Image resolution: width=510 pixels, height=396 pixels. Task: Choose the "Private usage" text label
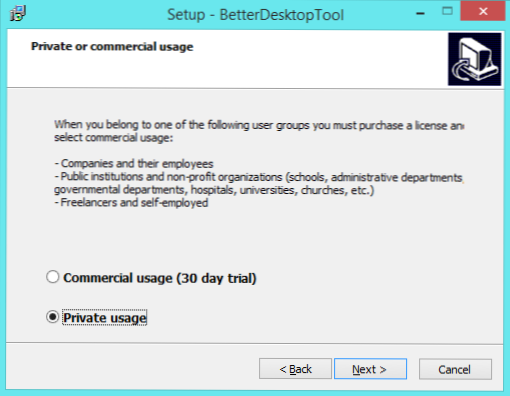105,318
